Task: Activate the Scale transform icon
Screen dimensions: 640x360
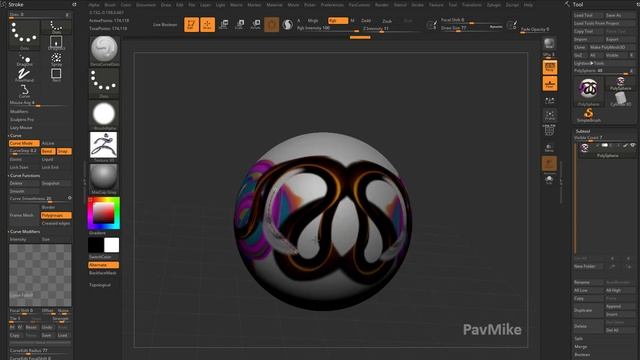Action: [x=240, y=24]
